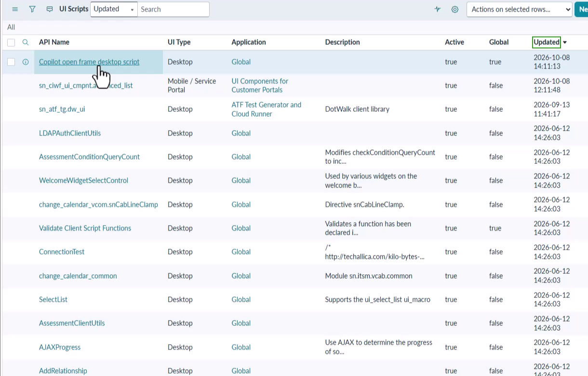The height and width of the screenshot is (376, 588).
Task: Click the sparkle activity icon near gear
Action: pyautogui.click(x=438, y=9)
